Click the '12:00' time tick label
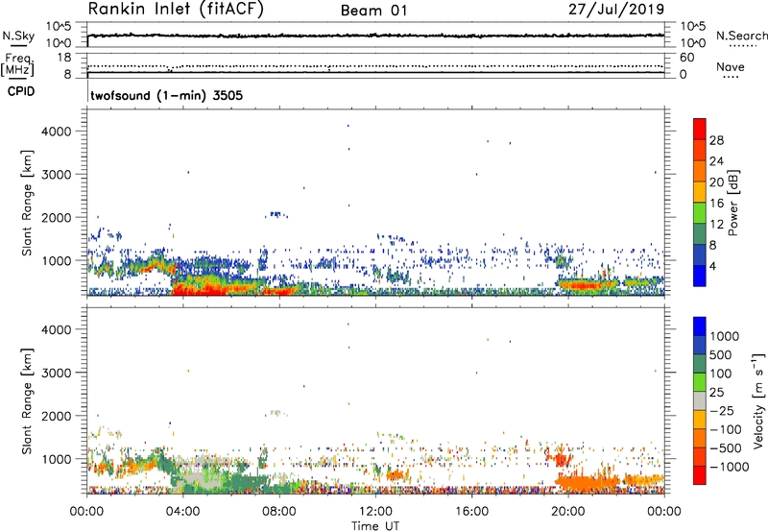The width and height of the screenshot is (768, 532). pyautogui.click(x=375, y=512)
